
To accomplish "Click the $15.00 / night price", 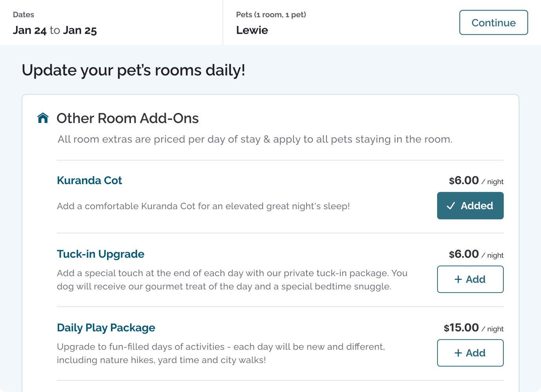I will click(x=474, y=328).
